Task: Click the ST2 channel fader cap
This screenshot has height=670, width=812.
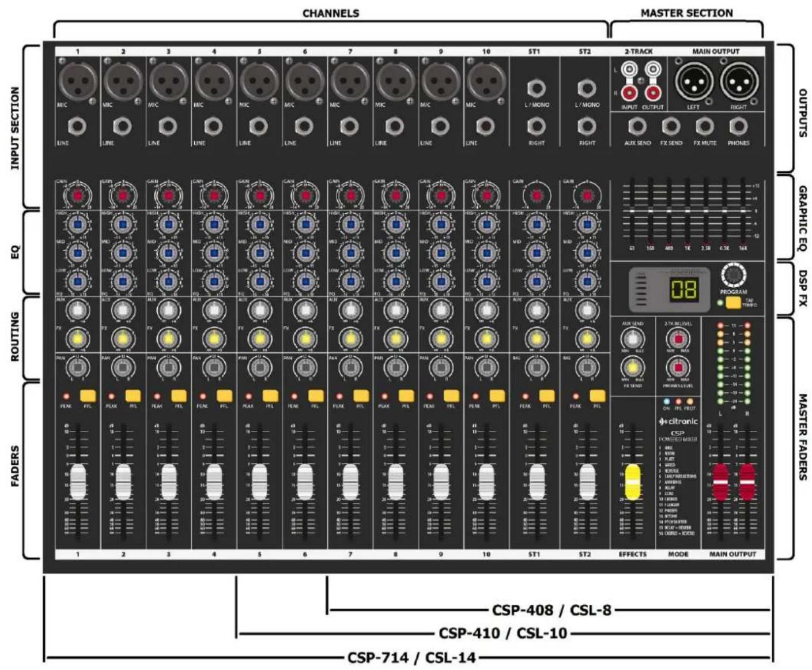Action: tap(587, 481)
